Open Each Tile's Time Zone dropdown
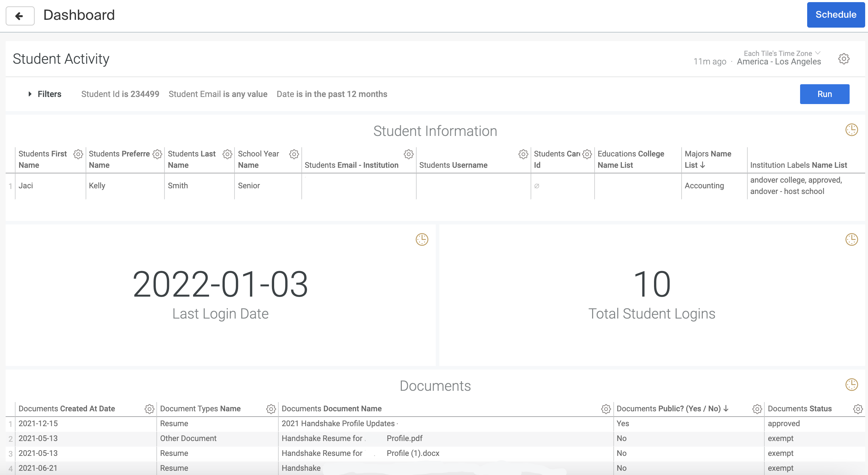This screenshot has width=868, height=475. (x=782, y=53)
